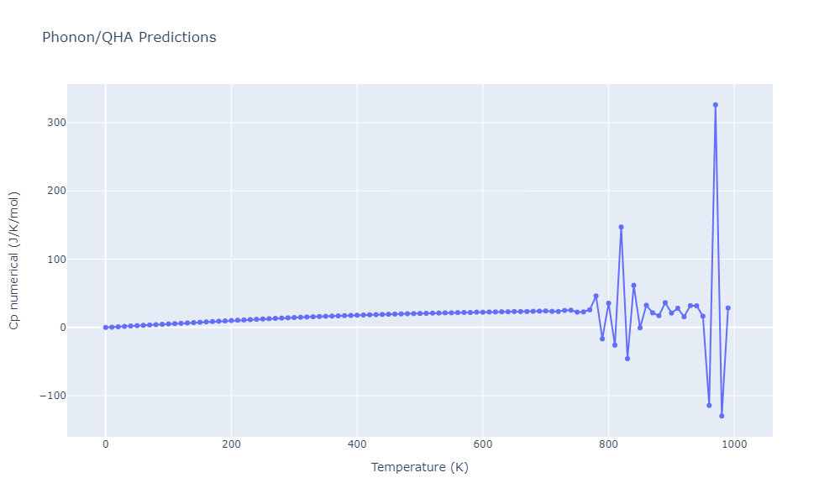
Task: Click the first data point at 0 K
Action: point(105,328)
